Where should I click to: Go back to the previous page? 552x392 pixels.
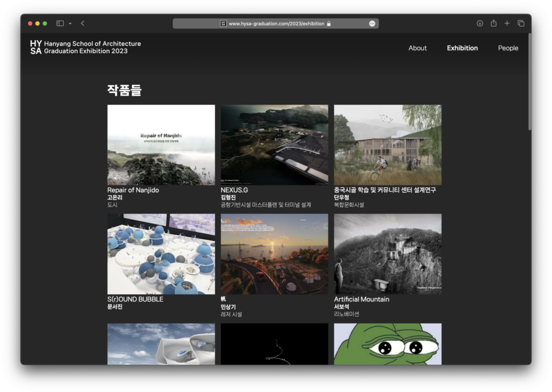click(x=82, y=24)
